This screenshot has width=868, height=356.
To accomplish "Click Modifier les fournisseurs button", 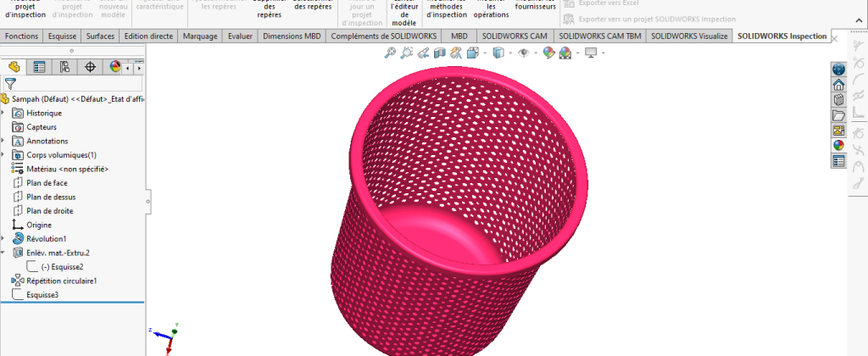I will [536, 6].
